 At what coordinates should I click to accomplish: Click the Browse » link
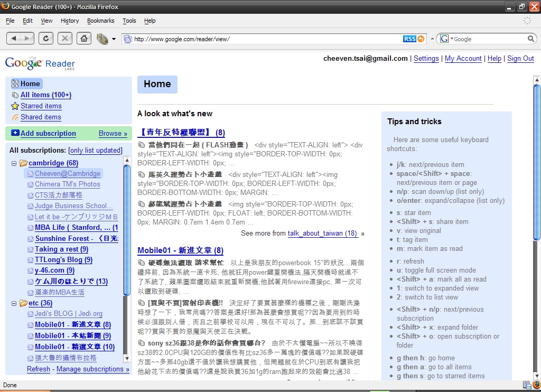[x=113, y=134]
